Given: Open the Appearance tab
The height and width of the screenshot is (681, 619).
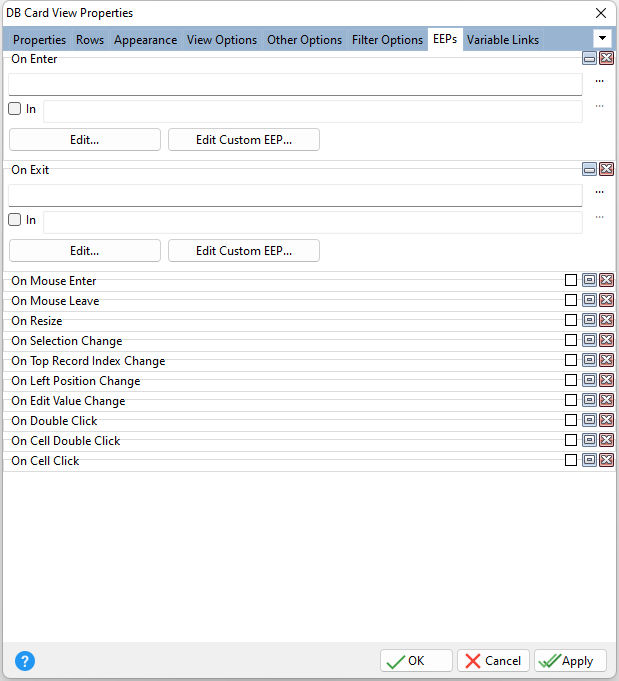Looking at the screenshot, I should (x=146, y=40).
